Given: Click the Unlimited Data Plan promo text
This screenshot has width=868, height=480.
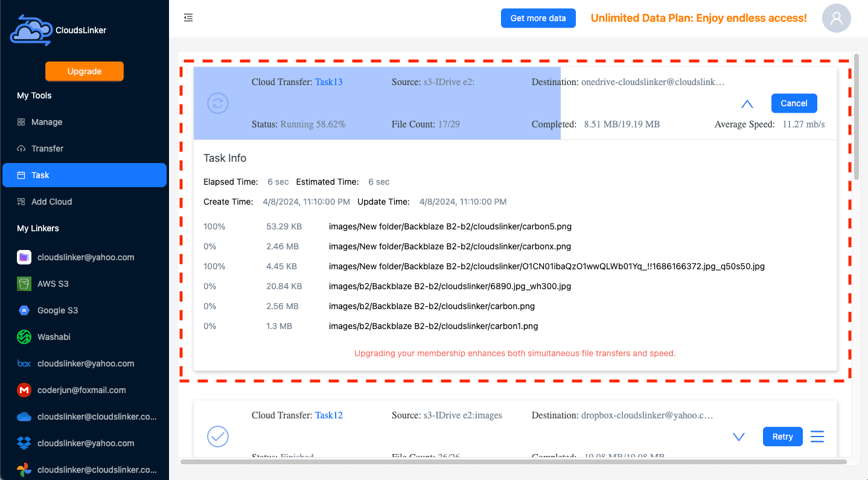Looking at the screenshot, I should [698, 18].
